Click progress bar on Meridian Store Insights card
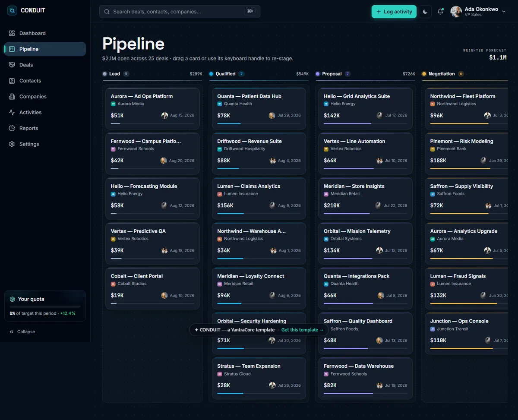 pyautogui.click(x=366, y=213)
